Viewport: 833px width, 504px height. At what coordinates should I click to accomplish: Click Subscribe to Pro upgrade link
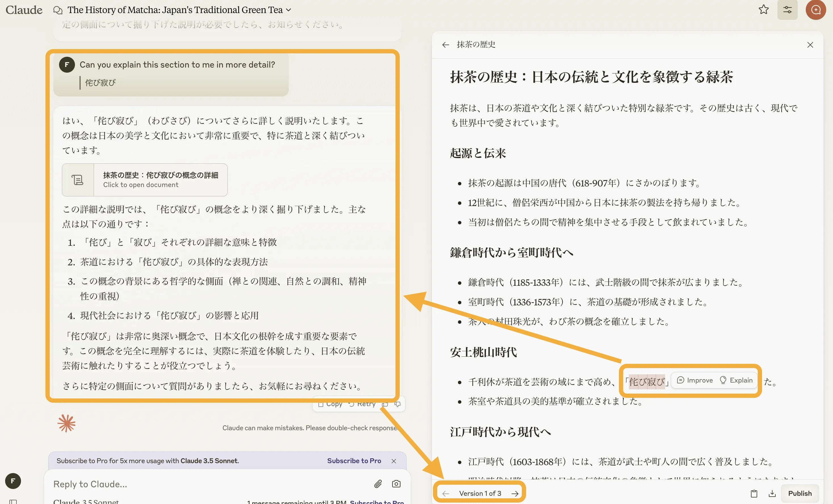point(352,460)
